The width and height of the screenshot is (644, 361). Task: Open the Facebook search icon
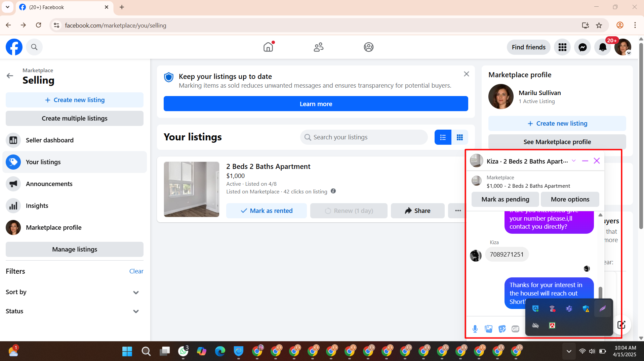[34, 47]
